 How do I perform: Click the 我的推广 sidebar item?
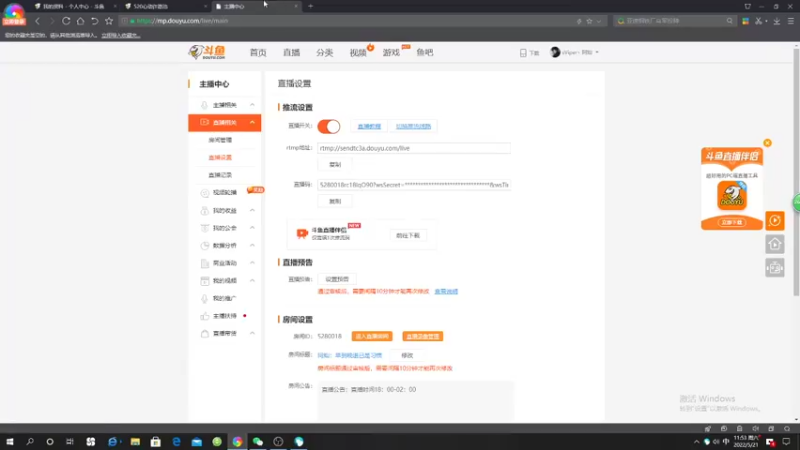click(x=224, y=298)
